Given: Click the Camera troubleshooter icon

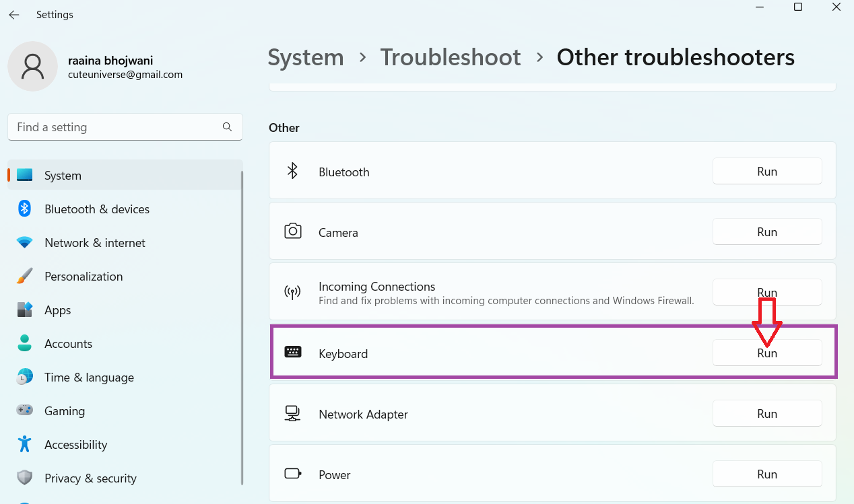Looking at the screenshot, I should 293,231.
